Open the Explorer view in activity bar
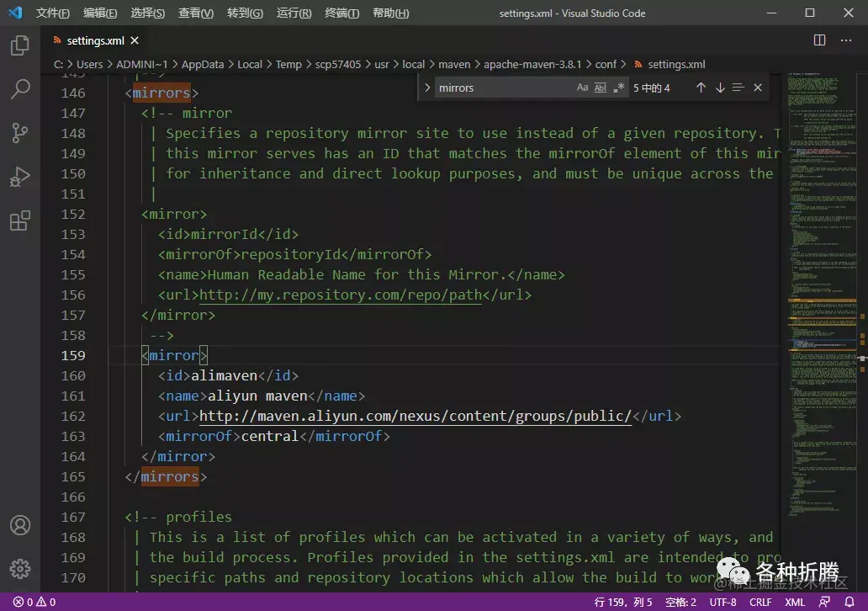Viewport: 868px width, 611px height. tap(20, 45)
